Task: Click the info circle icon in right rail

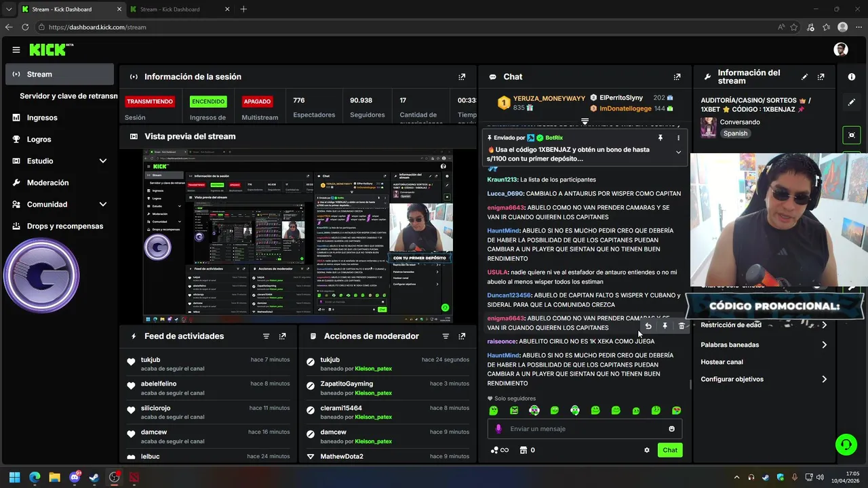Action: [x=852, y=77]
